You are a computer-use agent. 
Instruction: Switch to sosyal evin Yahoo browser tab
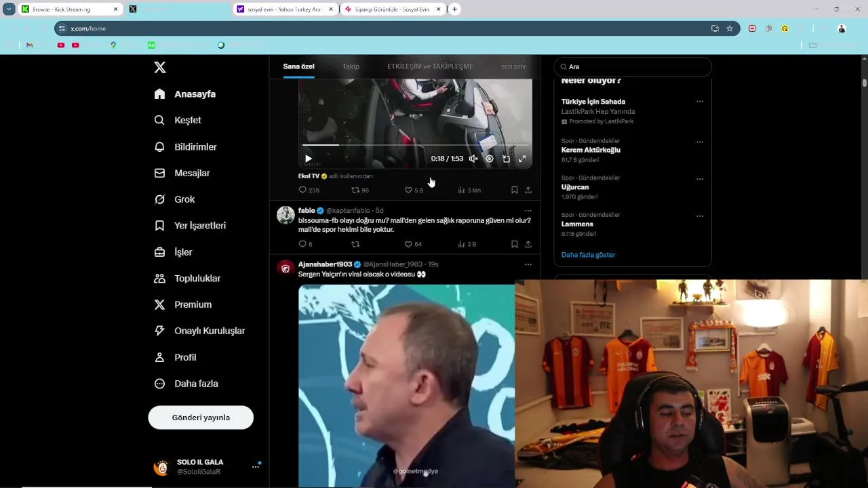pyautogui.click(x=285, y=9)
